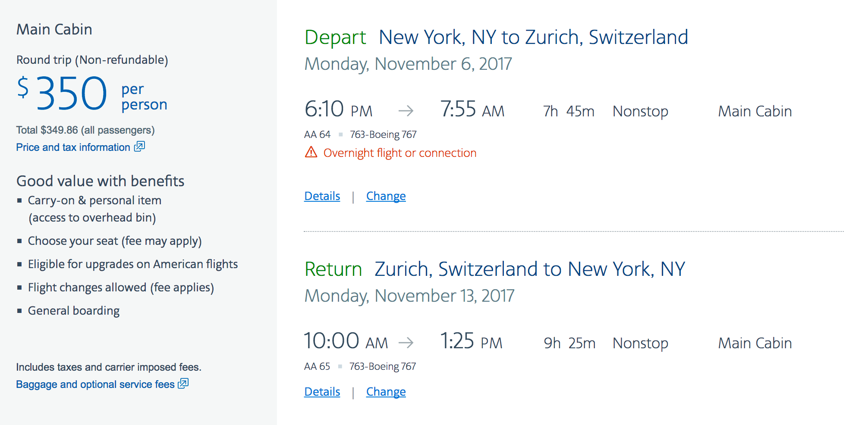The height and width of the screenshot is (425, 868).
Task: Click the arrow between 6:10 PM and 7:55 AM
Action: (406, 111)
